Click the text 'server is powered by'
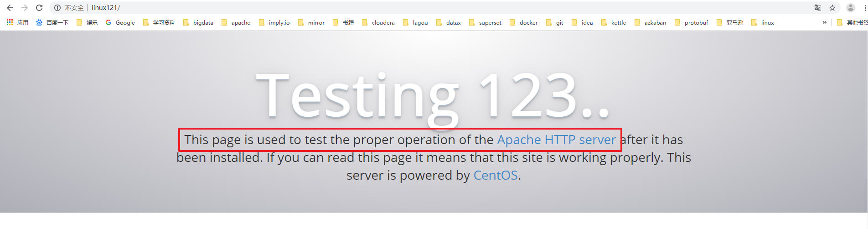868x229 pixels. pos(408,175)
